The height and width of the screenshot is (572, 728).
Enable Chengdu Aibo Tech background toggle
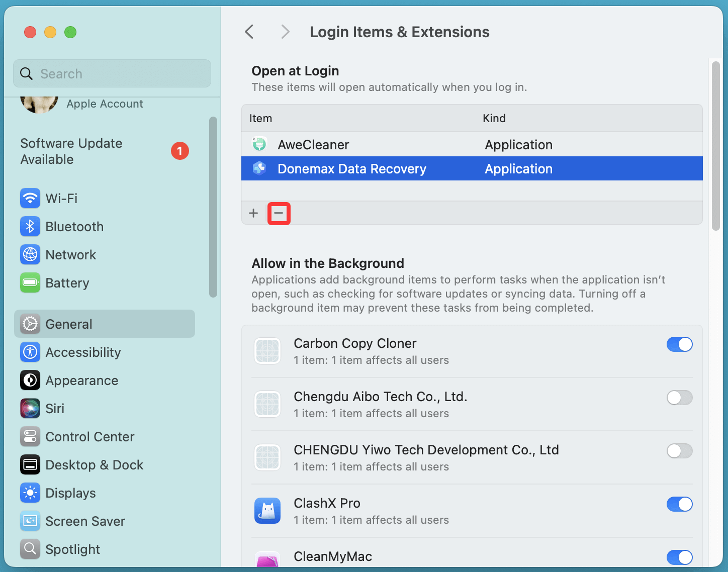tap(679, 398)
